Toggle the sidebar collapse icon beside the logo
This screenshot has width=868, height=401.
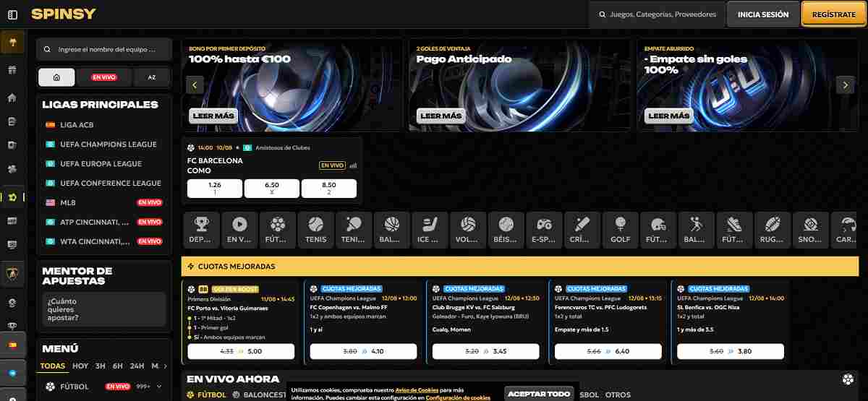tap(12, 14)
